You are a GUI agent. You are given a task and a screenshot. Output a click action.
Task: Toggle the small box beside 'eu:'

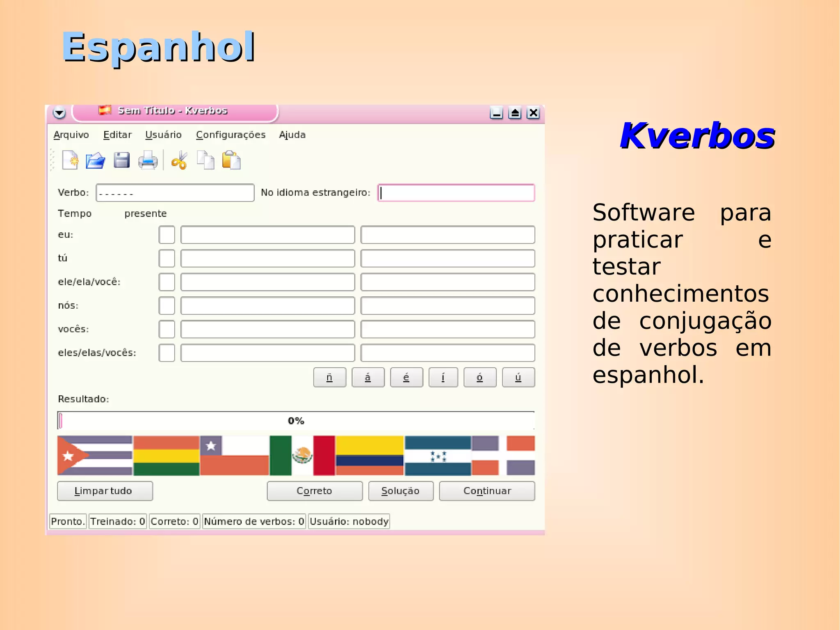point(167,235)
